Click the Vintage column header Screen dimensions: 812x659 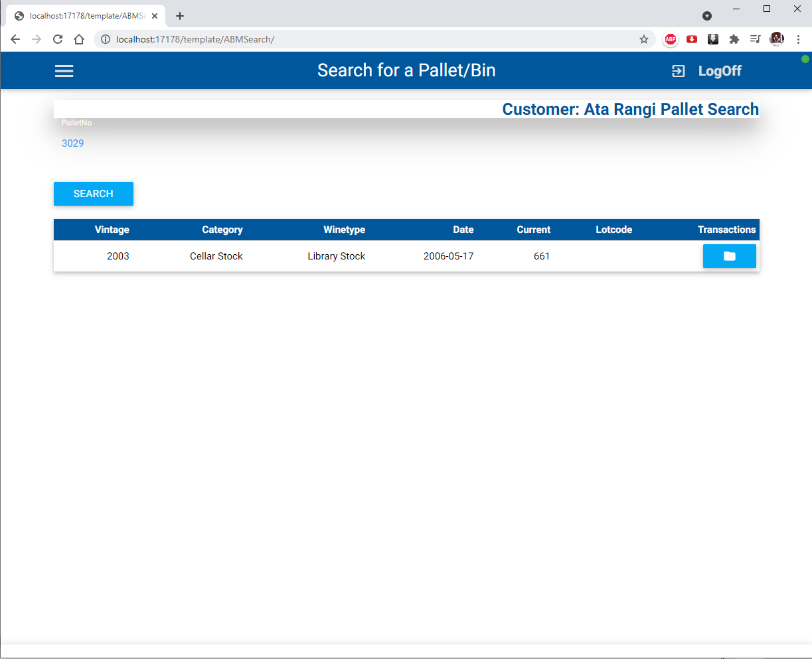click(112, 230)
